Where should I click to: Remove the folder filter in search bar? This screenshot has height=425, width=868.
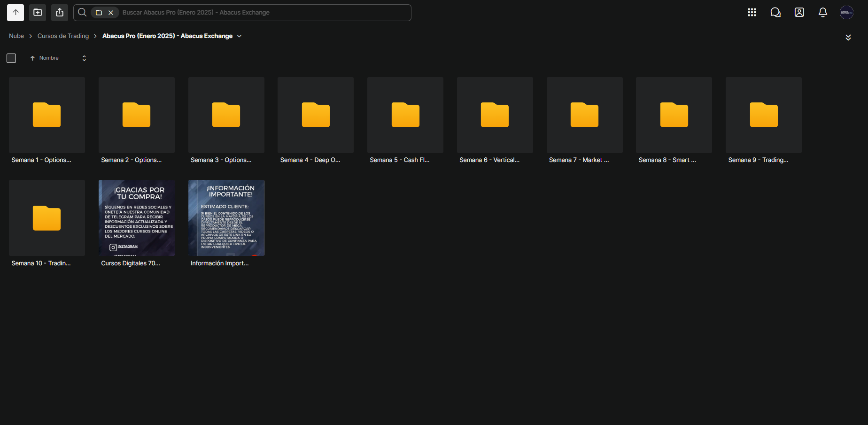click(111, 13)
